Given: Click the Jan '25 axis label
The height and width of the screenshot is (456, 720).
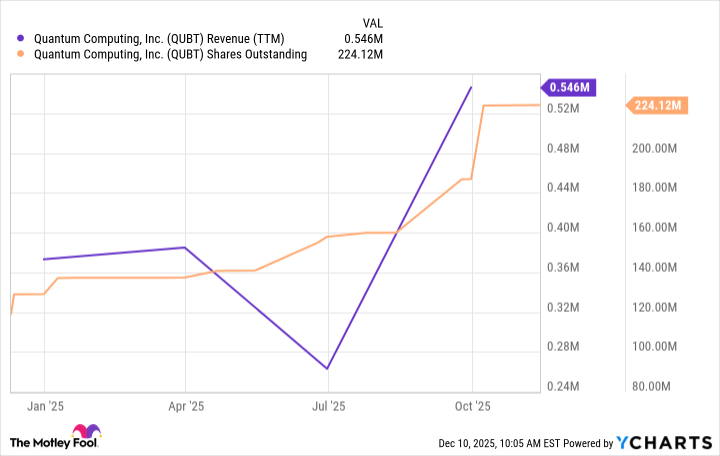Looking at the screenshot, I should 44,406.
